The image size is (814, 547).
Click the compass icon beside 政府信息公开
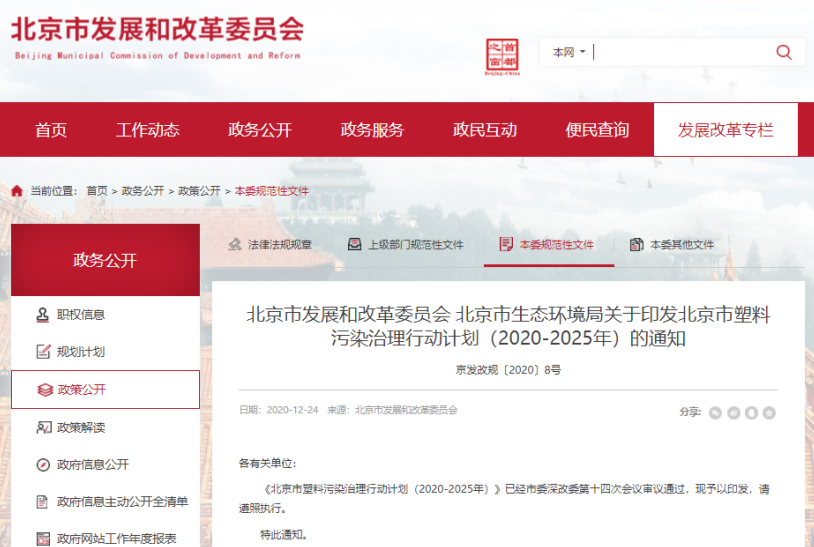(43, 464)
